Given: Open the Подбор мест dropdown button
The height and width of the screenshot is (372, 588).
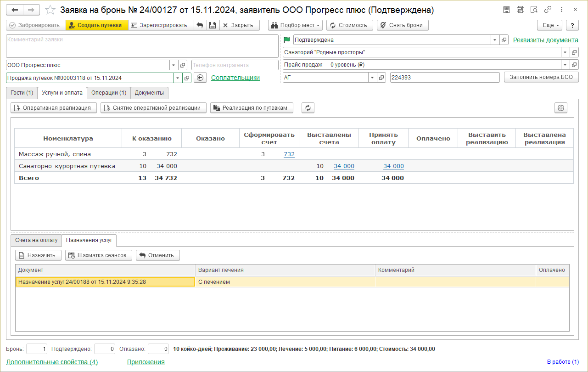Looking at the screenshot, I should tap(295, 25).
